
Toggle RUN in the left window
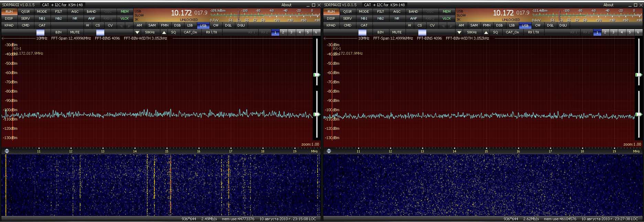(9, 12)
